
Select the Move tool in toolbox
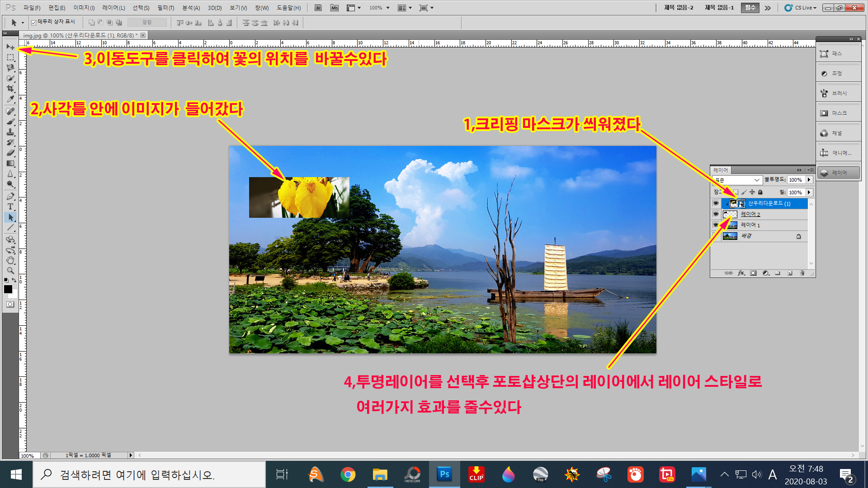coord(10,47)
